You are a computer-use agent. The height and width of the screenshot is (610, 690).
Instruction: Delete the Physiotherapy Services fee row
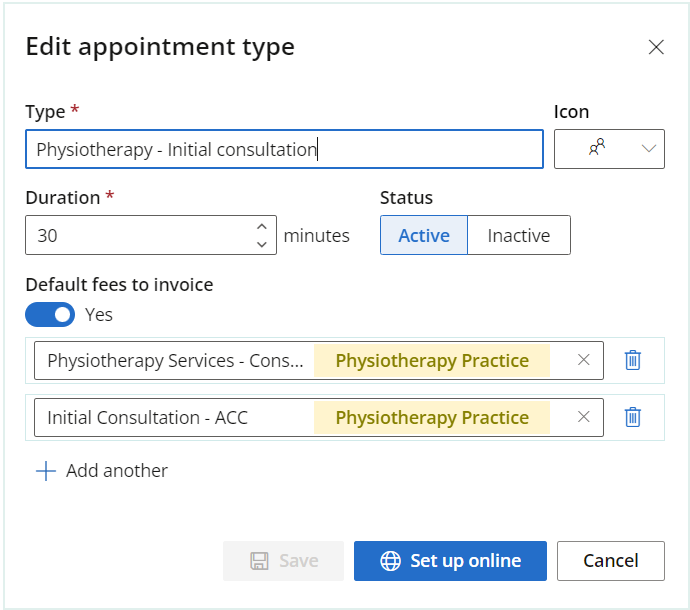point(632,360)
